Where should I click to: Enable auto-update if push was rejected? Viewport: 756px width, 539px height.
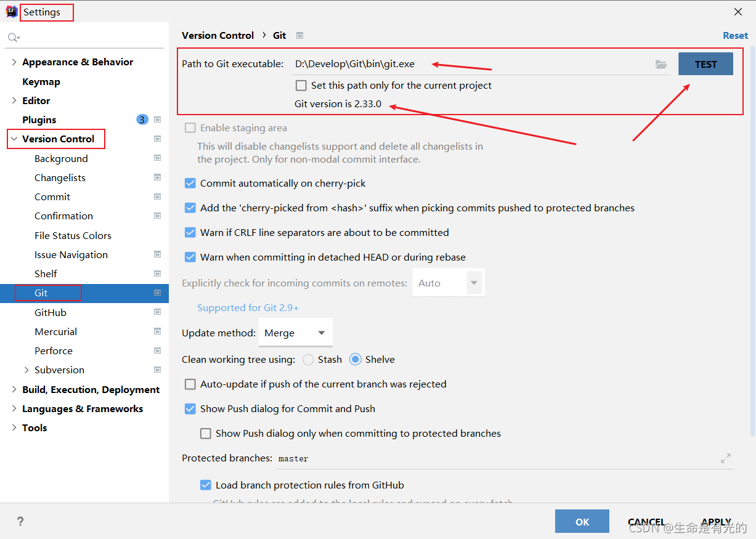[190, 384]
